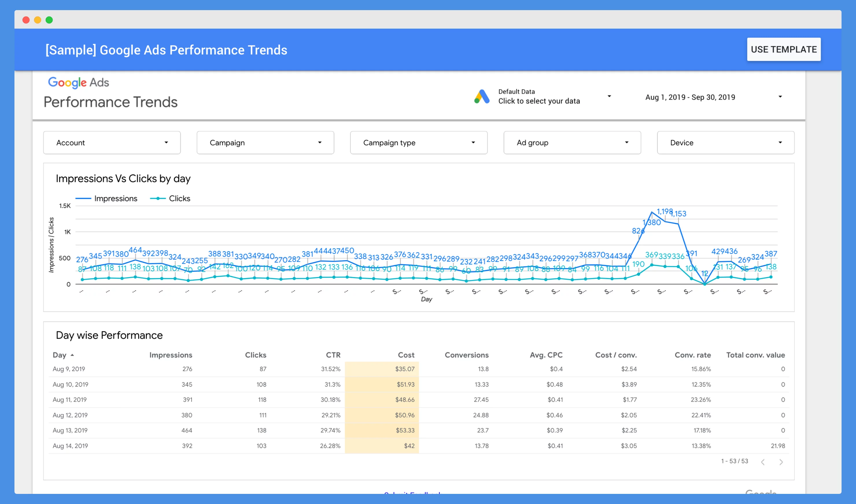Viewport: 856px width, 504px height.
Task: Click the 31.52% CTR value
Action: (x=331, y=369)
